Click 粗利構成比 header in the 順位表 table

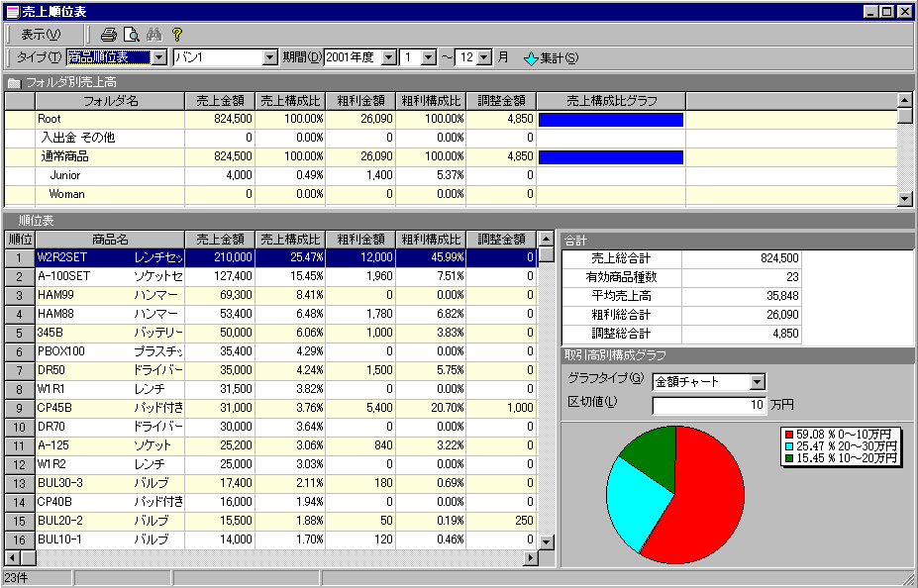[431, 240]
